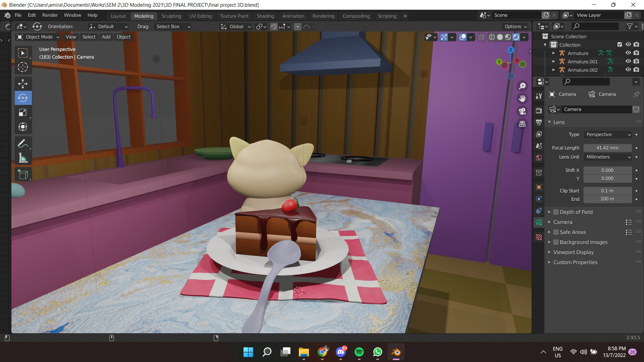This screenshot has width=644, height=362.
Task: Switch to the Sculpting workspace tab
Action: point(171,16)
